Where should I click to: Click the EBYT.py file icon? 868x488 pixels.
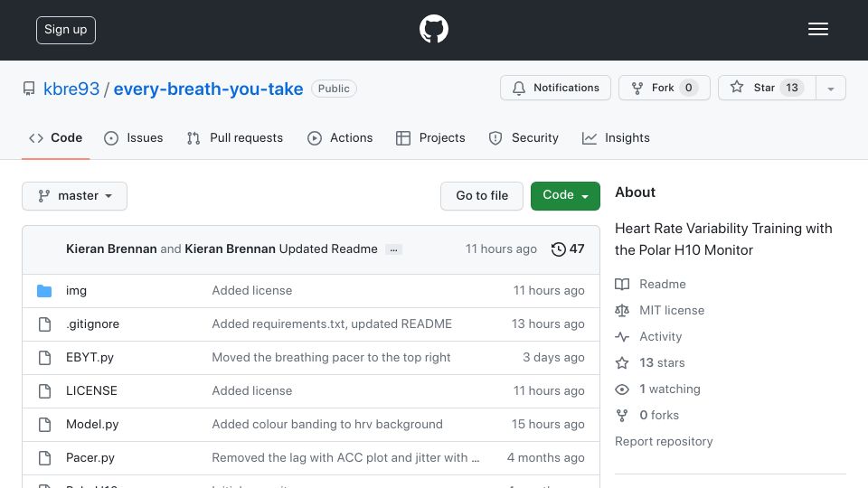(x=44, y=358)
